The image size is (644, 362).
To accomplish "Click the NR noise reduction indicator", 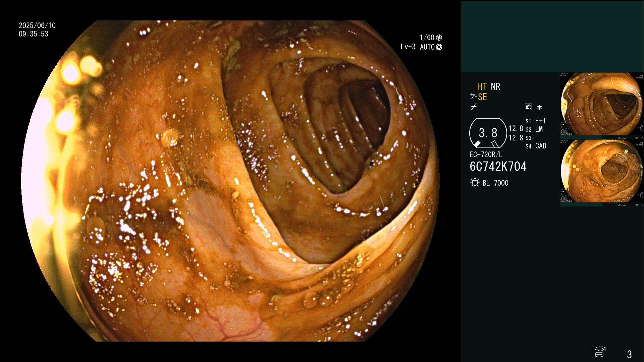I will tap(495, 86).
